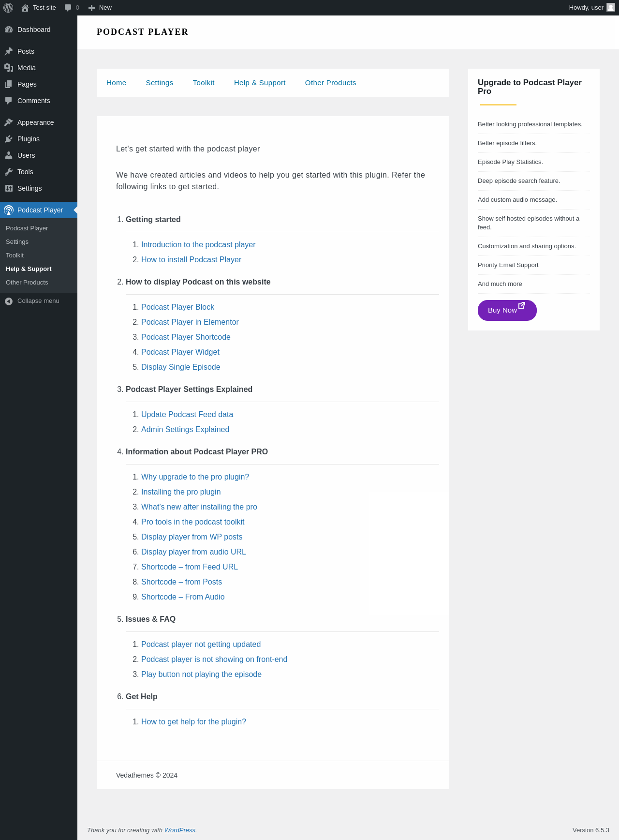Open the New content dropdown

click(100, 8)
